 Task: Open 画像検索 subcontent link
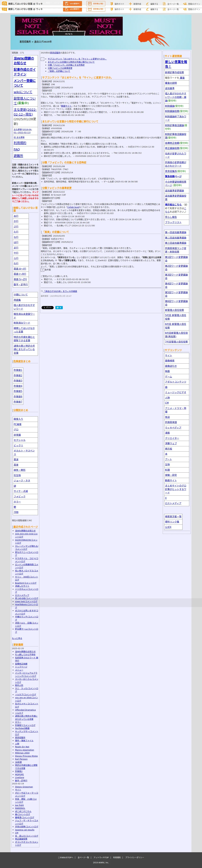pyautogui.click(x=170, y=361)
